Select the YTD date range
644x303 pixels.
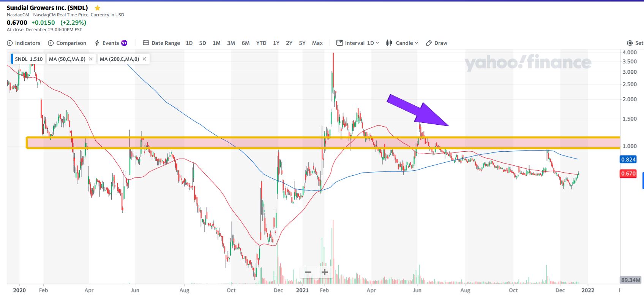[261, 43]
